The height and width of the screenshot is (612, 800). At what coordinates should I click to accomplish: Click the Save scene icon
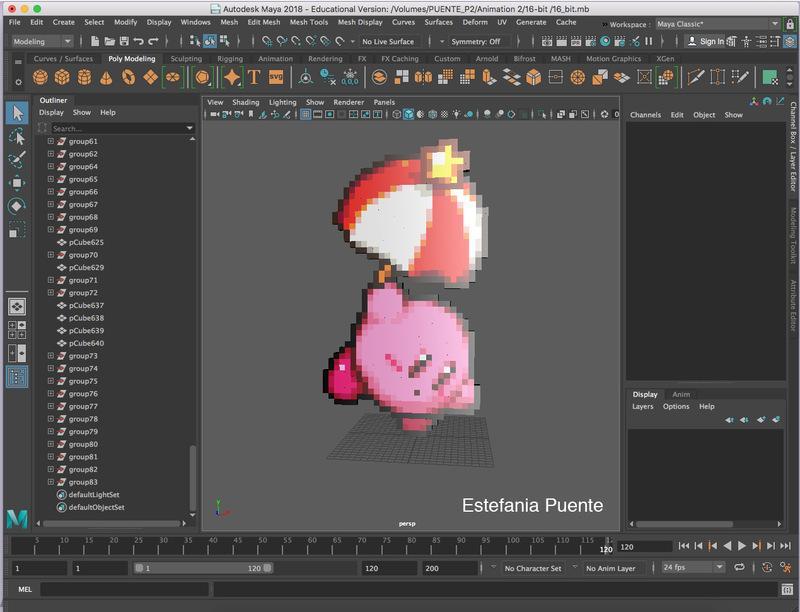(x=123, y=41)
